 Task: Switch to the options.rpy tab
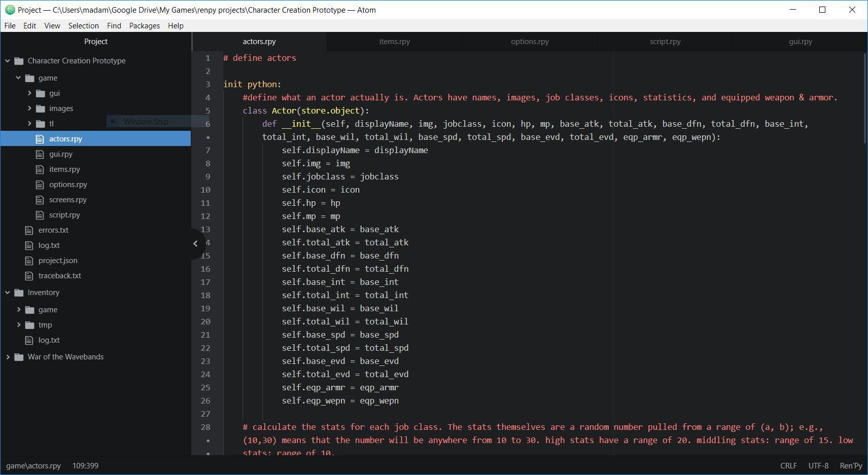(x=530, y=42)
